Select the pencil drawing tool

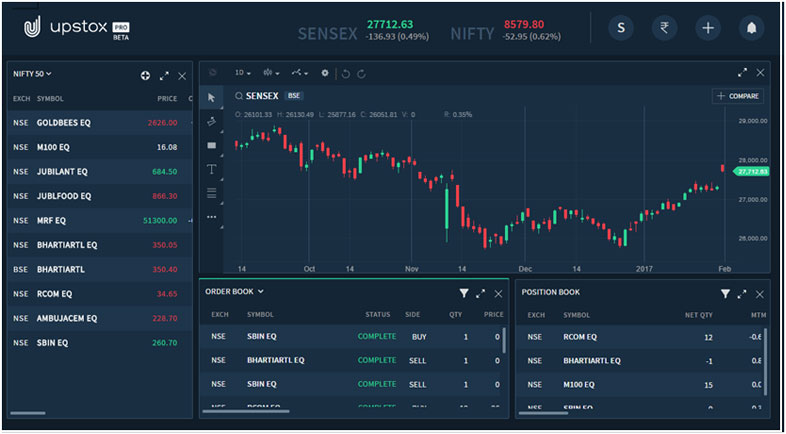pyautogui.click(x=212, y=121)
